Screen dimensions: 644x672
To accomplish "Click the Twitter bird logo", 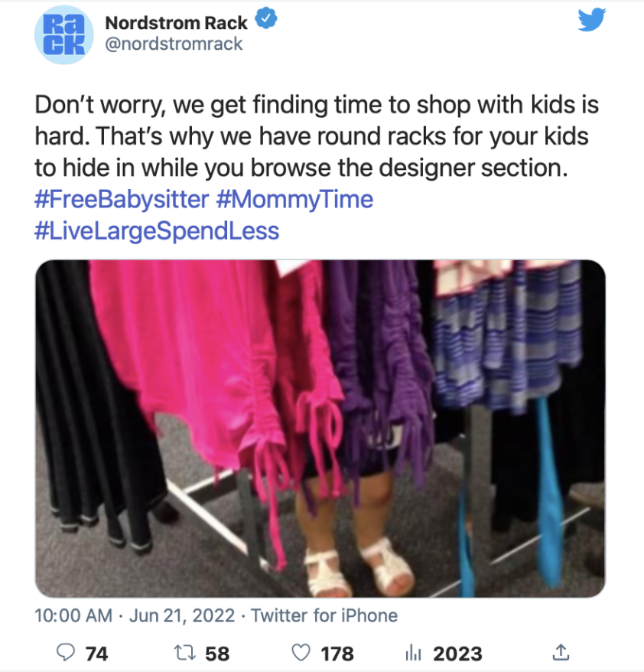I will click(591, 20).
